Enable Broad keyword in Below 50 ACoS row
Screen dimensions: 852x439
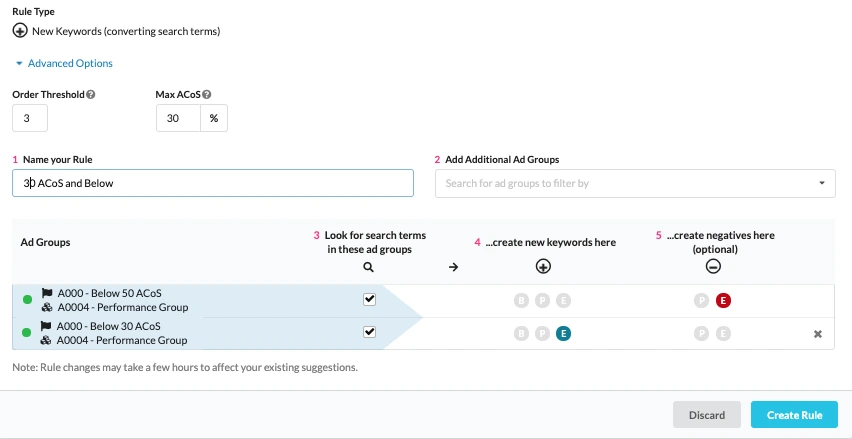point(520,300)
